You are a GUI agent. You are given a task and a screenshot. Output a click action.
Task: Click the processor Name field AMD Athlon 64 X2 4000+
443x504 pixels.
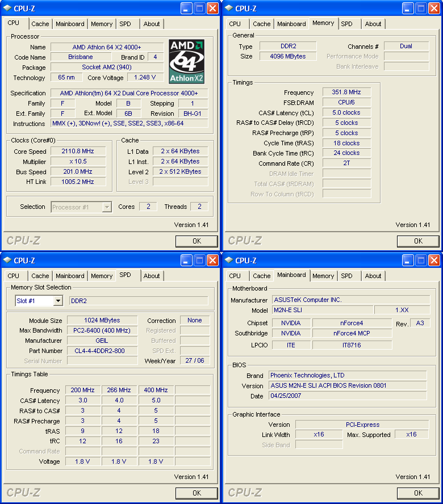tap(107, 47)
